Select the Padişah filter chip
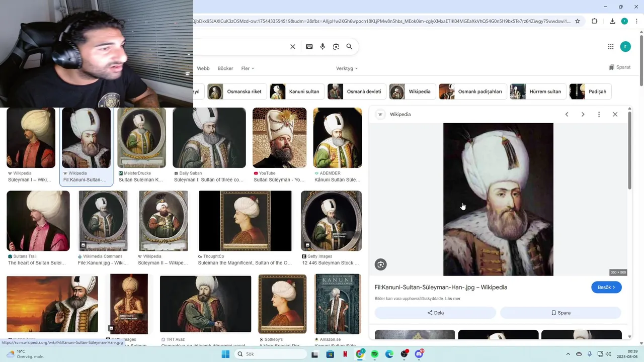Viewport: 644px width, 362px height. click(590, 92)
